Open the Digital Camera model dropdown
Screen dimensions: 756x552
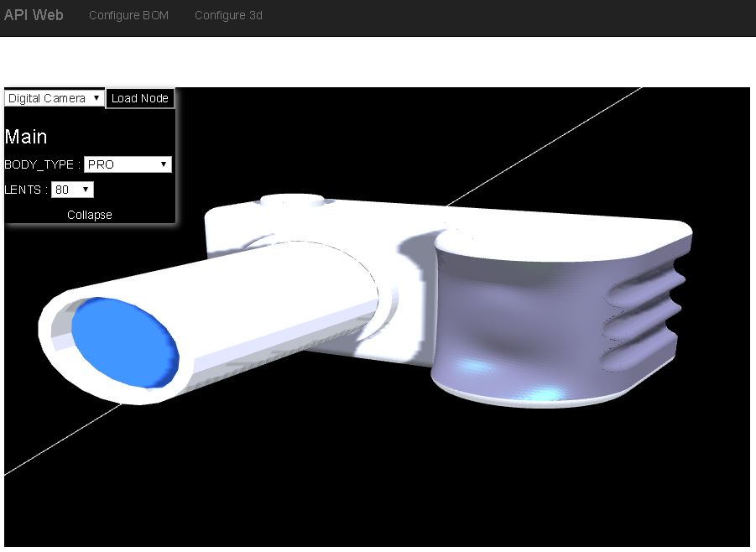click(x=55, y=98)
